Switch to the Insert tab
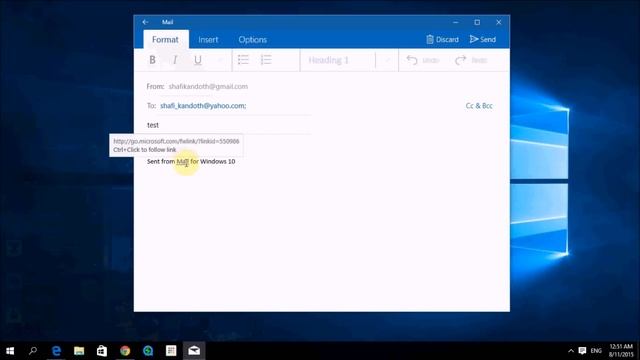The image size is (640, 360). [x=208, y=40]
